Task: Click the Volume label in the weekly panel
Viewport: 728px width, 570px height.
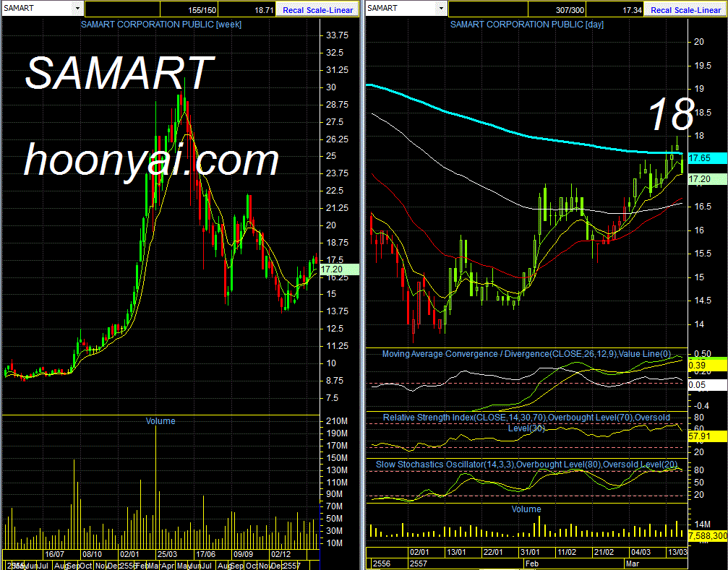Action: 160,420
